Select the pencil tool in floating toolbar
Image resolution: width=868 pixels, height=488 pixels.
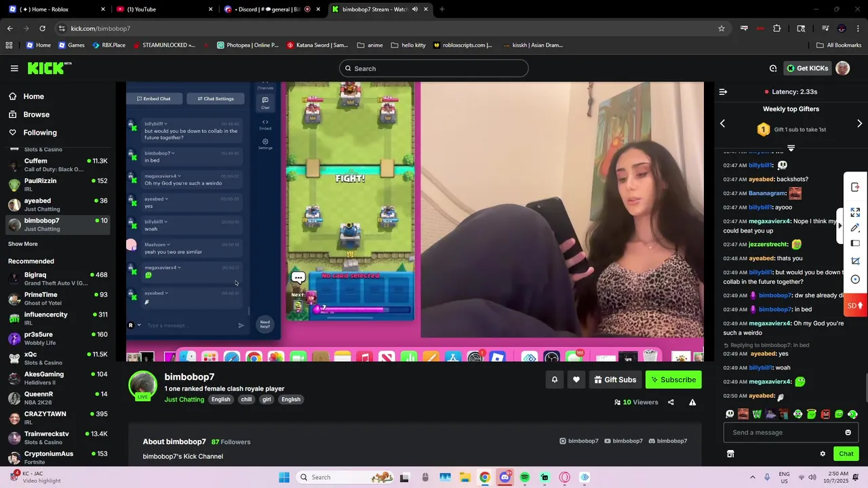(x=855, y=228)
